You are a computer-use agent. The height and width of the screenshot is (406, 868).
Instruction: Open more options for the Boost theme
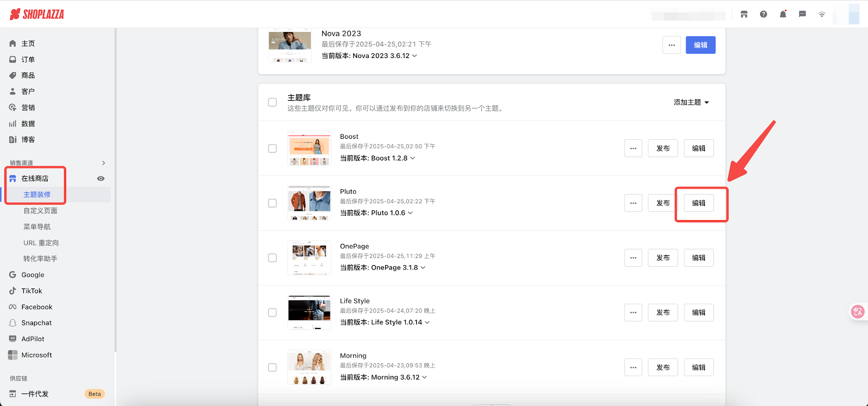click(x=633, y=149)
